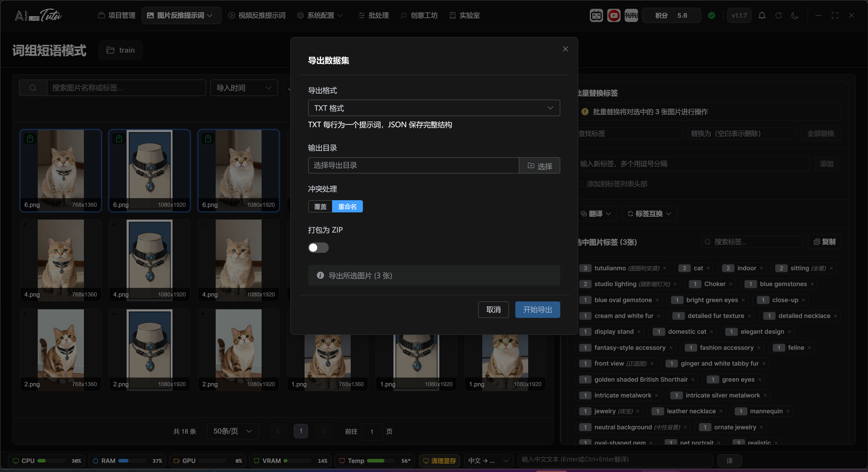
Task: Click the warning icon in 批量替换 notice
Action: point(585,112)
